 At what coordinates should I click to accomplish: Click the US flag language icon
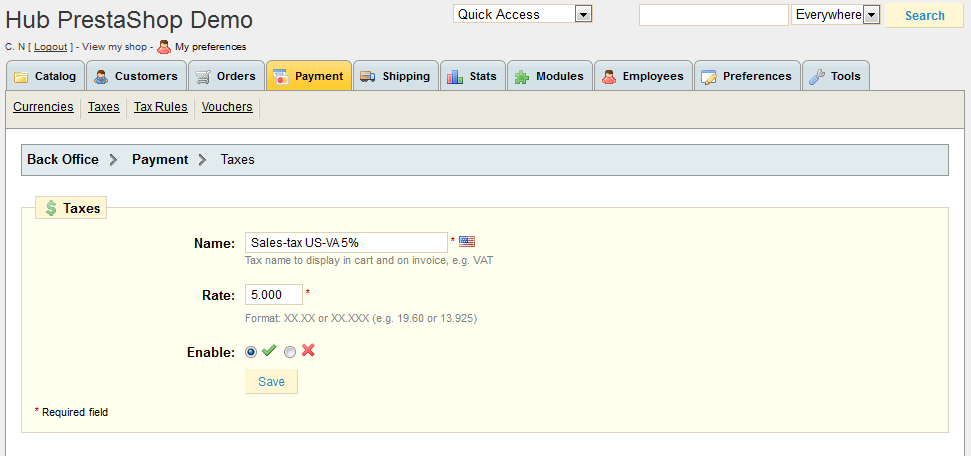coord(467,241)
